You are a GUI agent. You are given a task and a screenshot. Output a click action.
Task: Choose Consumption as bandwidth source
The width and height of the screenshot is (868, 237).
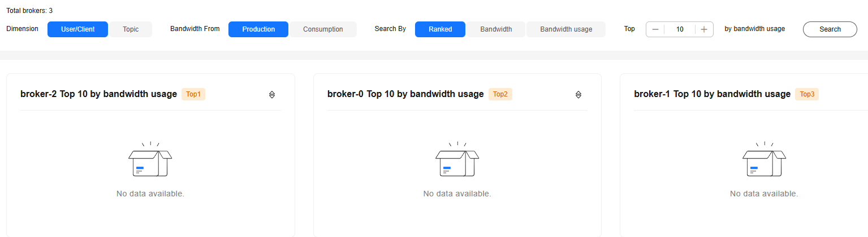[x=323, y=29]
